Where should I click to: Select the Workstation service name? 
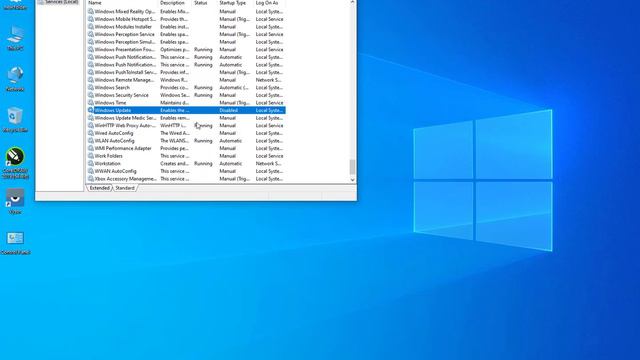pos(107,164)
